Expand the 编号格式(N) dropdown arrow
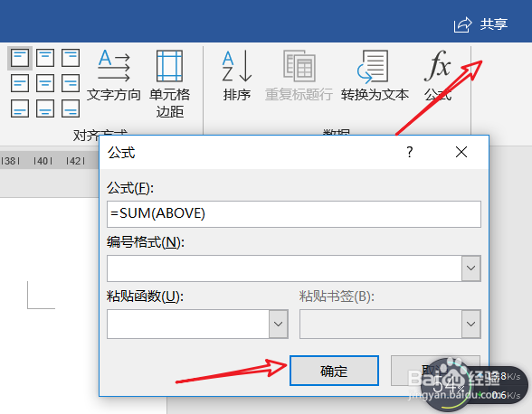This screenshot has height=414, width=532. [x=470, y=268]
